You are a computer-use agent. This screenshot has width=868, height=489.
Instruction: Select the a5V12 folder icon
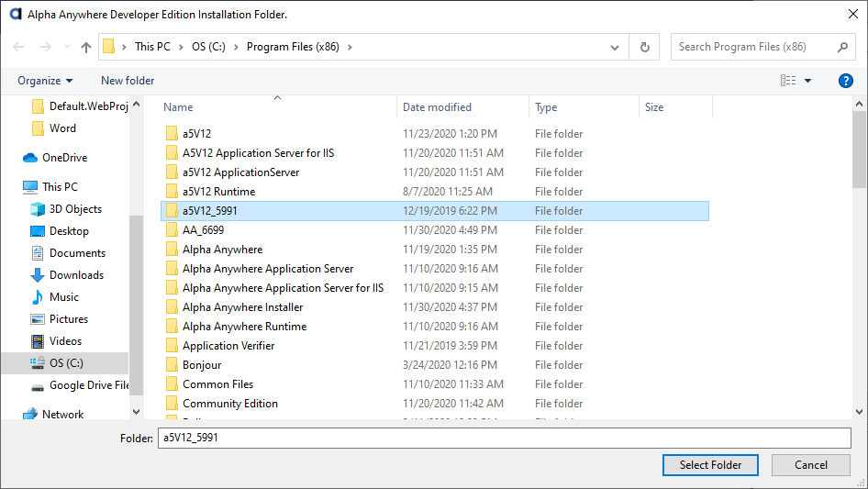172,133
